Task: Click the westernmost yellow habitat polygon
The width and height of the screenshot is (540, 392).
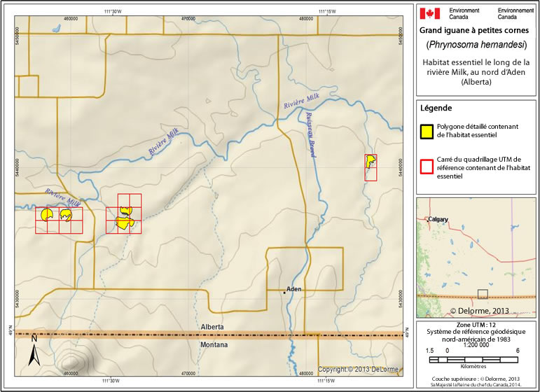Action: point(47,214)
